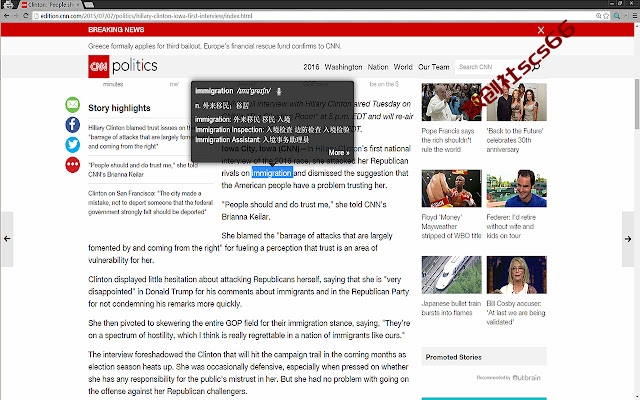The image size is (640, 400).
Task: Click the politics section title
Action: pos(135,66)
